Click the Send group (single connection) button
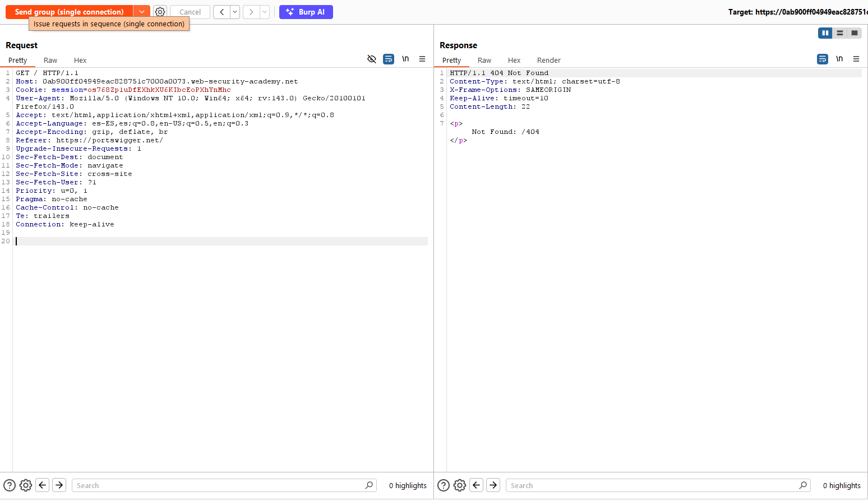 point(69,12)
